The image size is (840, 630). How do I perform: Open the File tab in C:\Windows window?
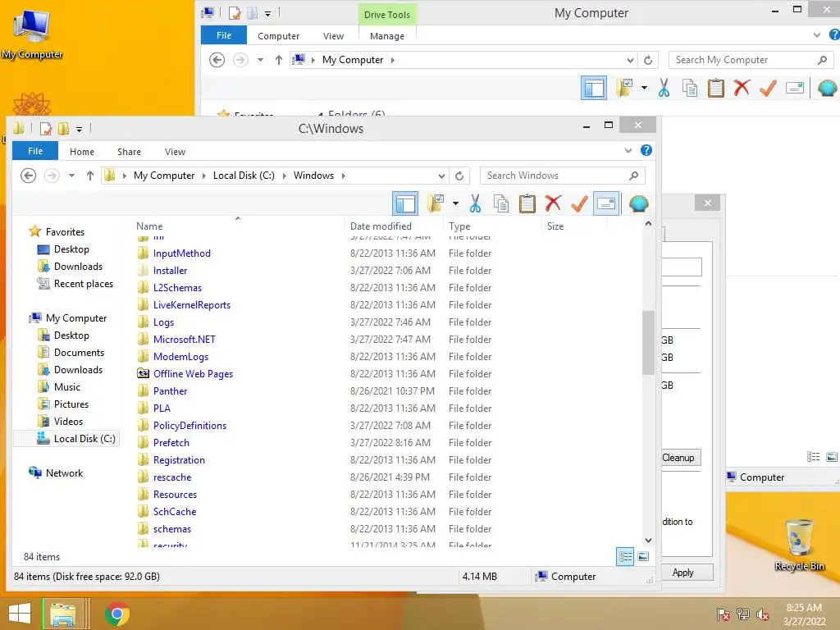click(x=35, y=151)
